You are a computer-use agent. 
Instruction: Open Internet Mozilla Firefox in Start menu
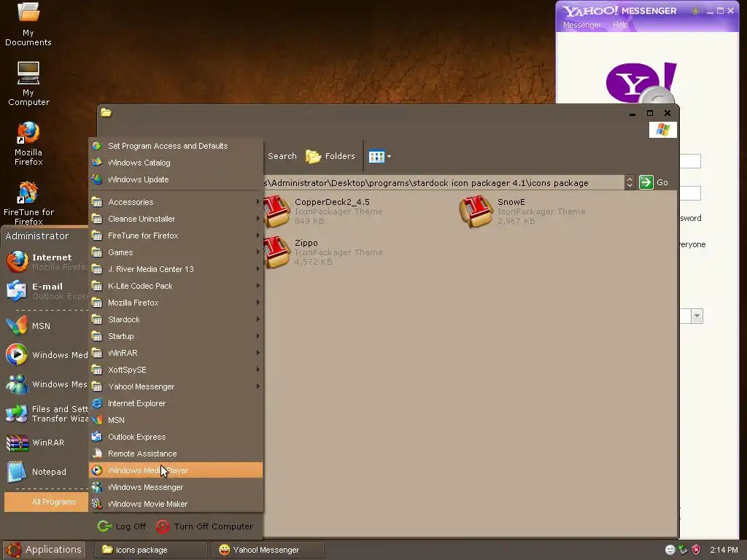click(46, 262)
